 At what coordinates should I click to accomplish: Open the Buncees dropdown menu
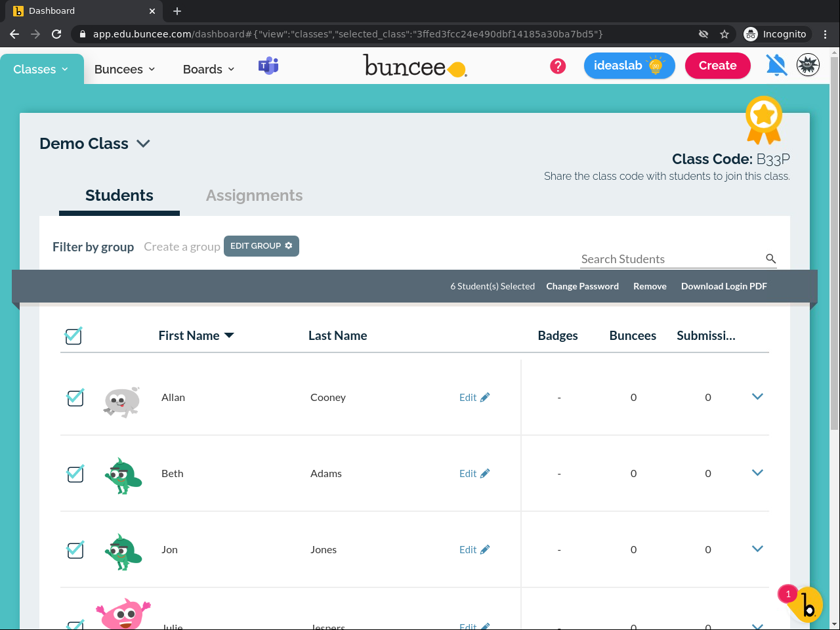pos(125,69)
